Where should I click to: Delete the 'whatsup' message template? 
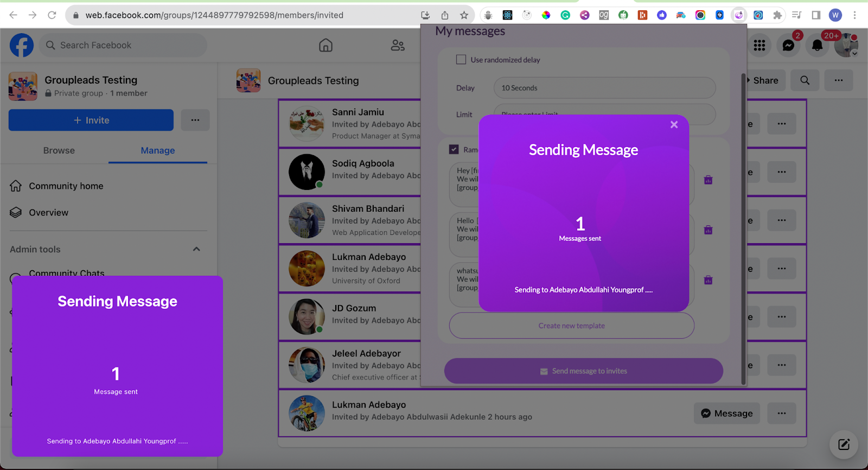708,280
